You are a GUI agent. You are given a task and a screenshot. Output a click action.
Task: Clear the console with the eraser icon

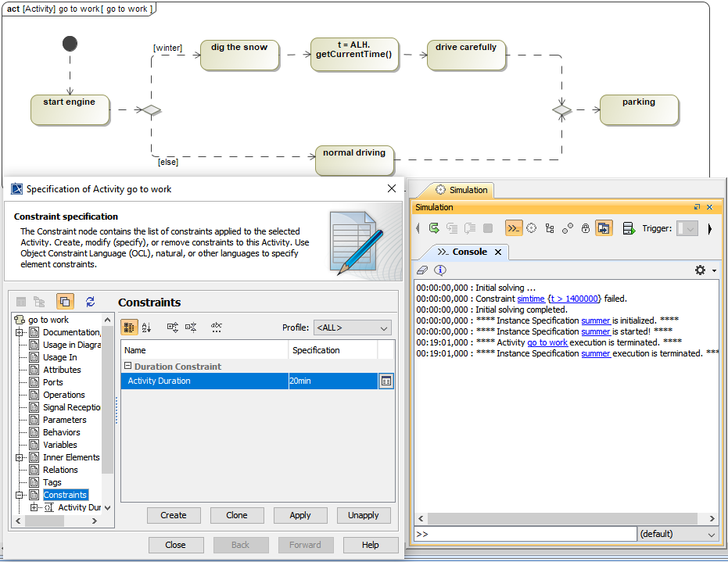(x=423, y=270)
